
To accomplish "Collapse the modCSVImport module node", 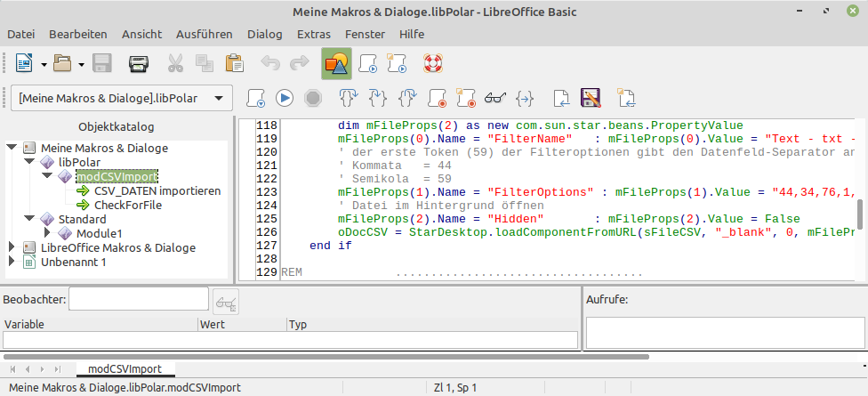I will pyautogui.click(x=47, y=177).
